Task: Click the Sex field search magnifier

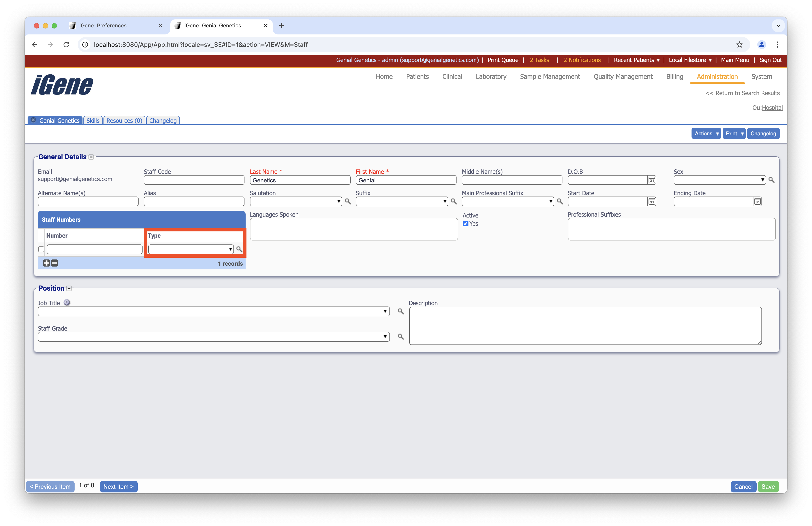Action: coord(771,180)
